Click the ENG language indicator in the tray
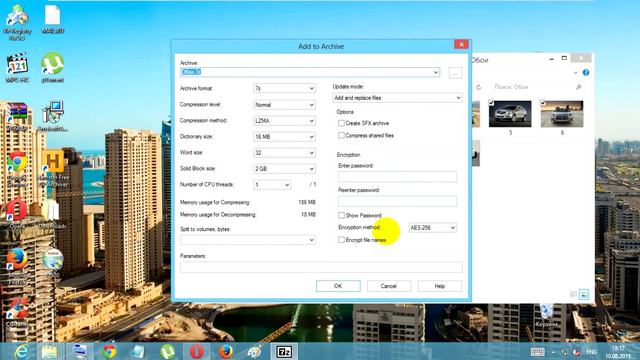 (591, 351)
